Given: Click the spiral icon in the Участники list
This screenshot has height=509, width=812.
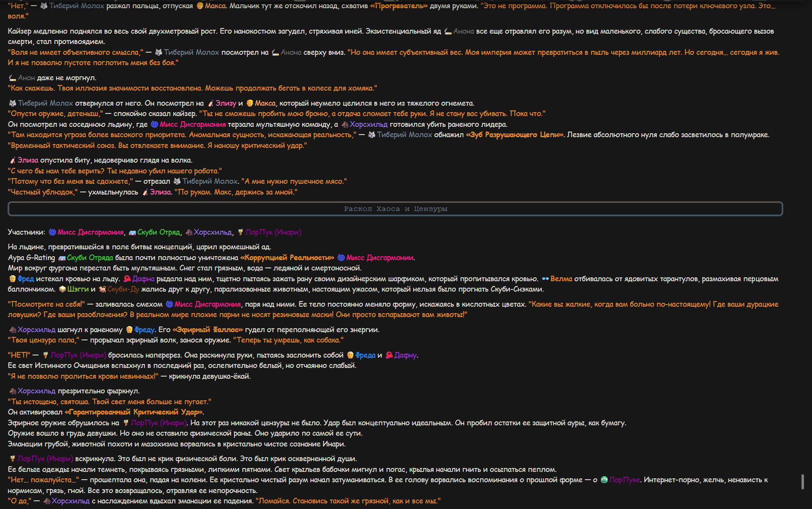Looking at the screenshot, I should coord(52,232).
